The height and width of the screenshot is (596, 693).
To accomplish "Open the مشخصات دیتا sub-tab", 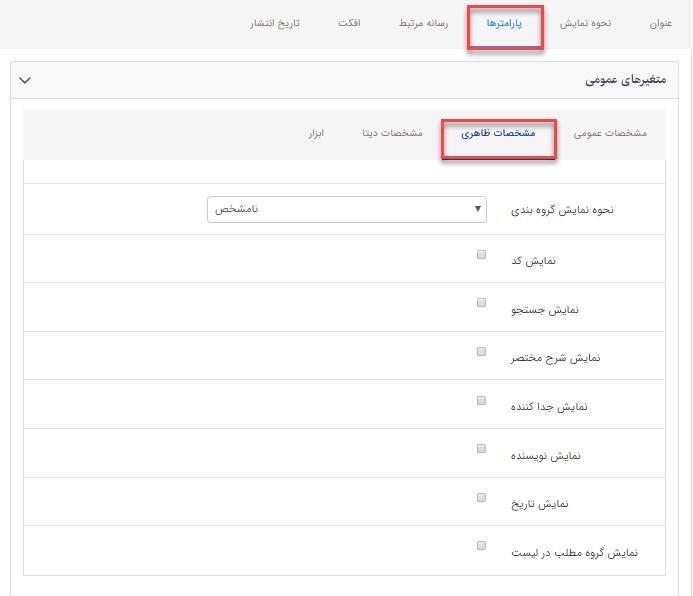I will click(392, 133).
